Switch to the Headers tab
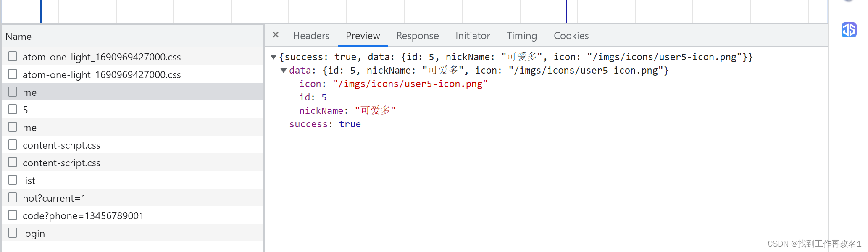This screenshot has height=252, width=868. coord(311,36)
